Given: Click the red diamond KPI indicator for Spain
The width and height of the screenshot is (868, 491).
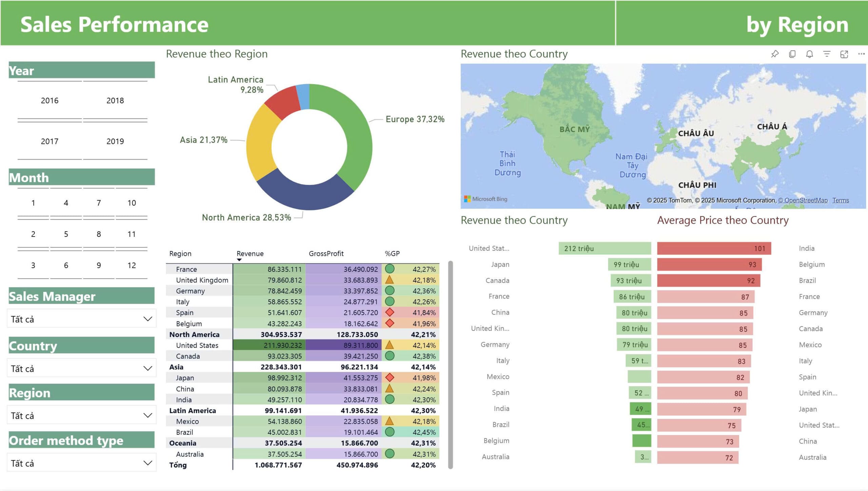Looking at the screenshot, I should [390, 312].
